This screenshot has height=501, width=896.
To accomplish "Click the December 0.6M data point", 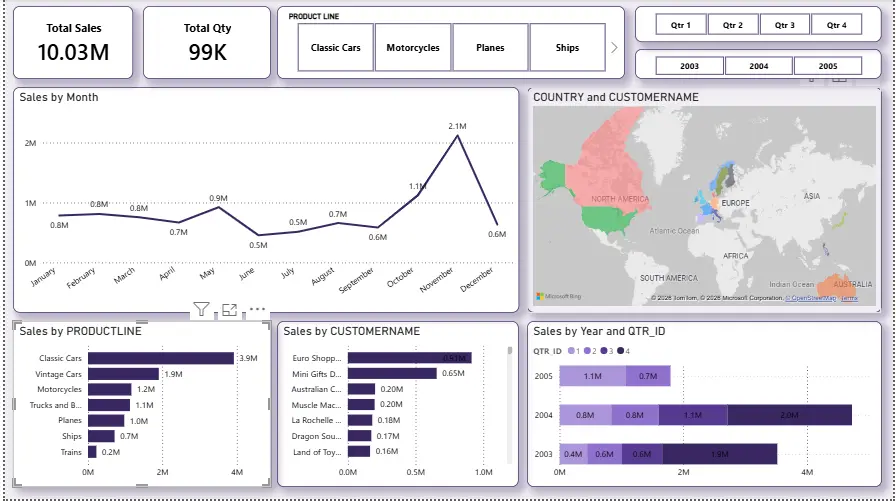I will [497, 224].
